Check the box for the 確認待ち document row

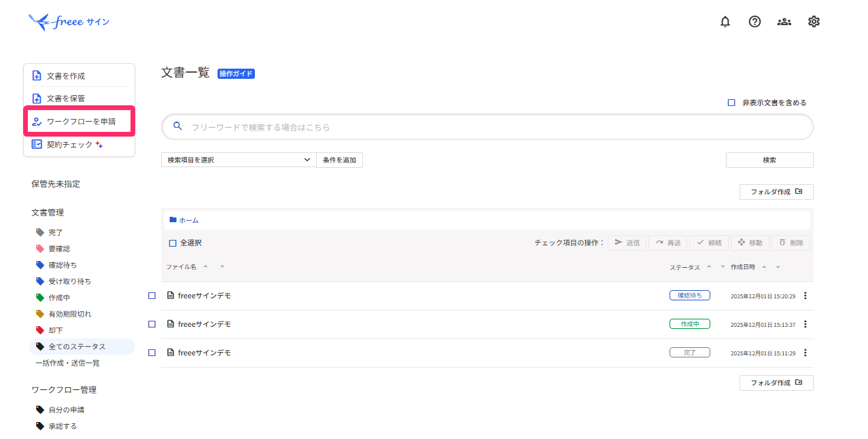(x=152, y=296)
